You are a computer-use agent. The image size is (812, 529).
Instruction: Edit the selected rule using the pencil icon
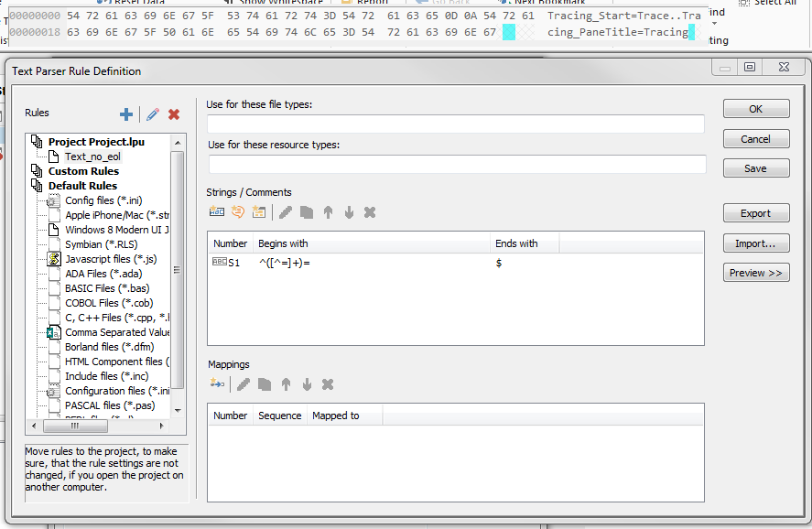tap(152, 114)
